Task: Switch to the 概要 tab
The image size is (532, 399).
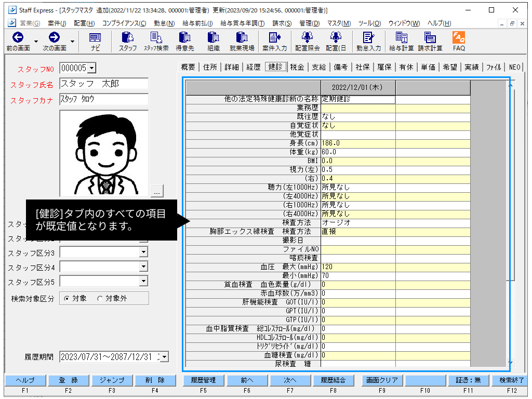Action: [188, 67]
